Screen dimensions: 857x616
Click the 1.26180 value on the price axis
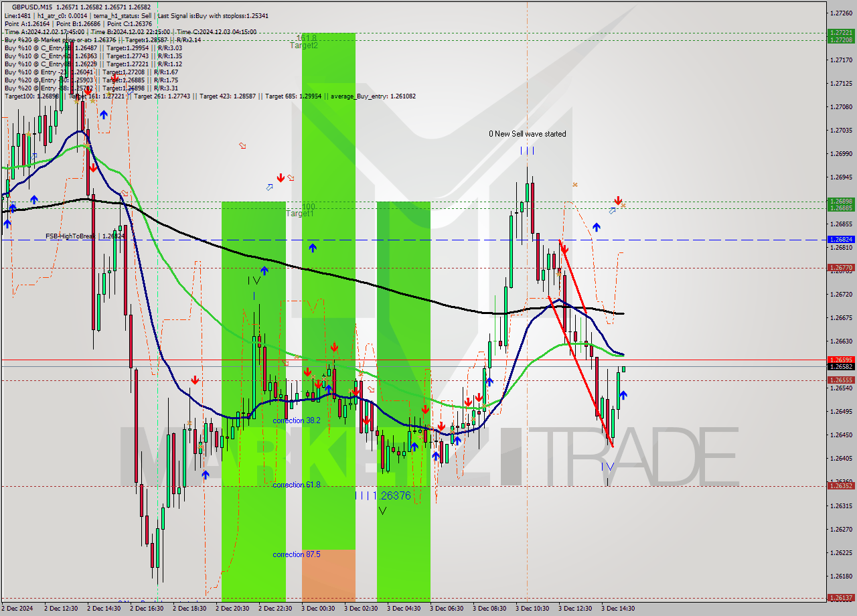tap(841, 576)
